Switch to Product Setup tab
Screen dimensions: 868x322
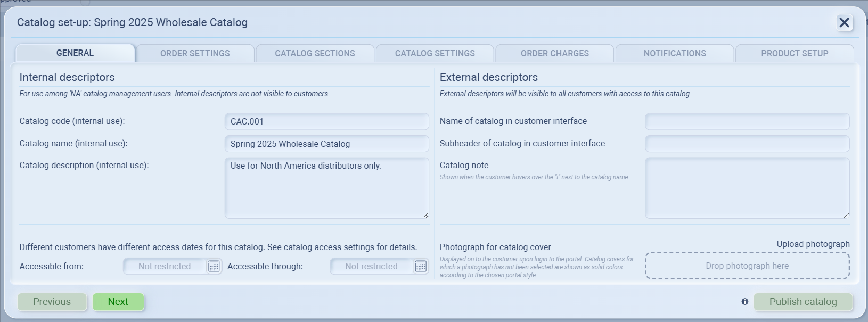coord(794,53)
